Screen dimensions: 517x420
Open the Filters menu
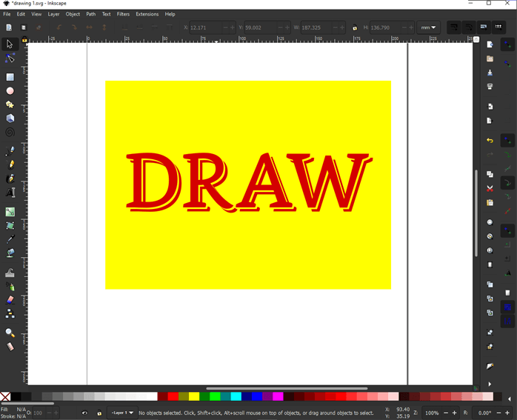[x=123, y=14]
